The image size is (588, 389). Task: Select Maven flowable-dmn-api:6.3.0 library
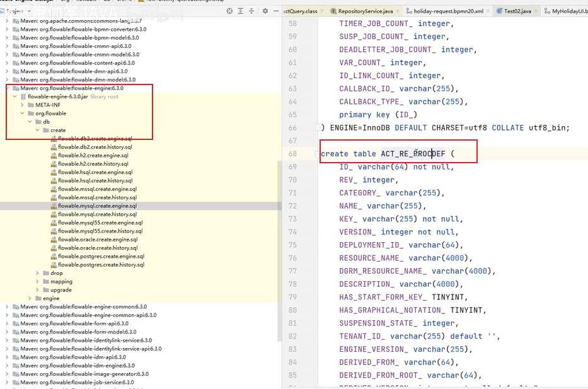70,71
